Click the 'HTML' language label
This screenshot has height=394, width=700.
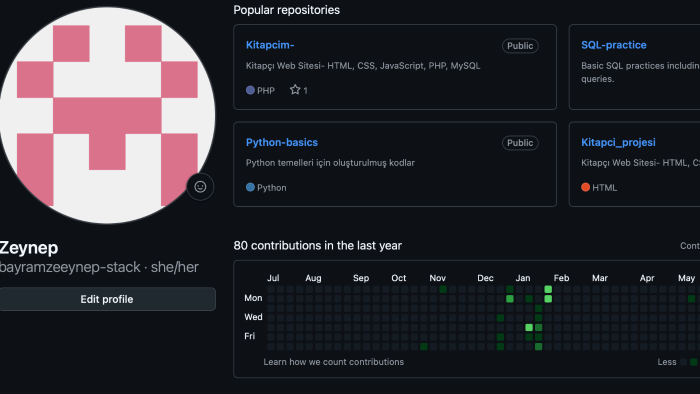click(604, 187)
